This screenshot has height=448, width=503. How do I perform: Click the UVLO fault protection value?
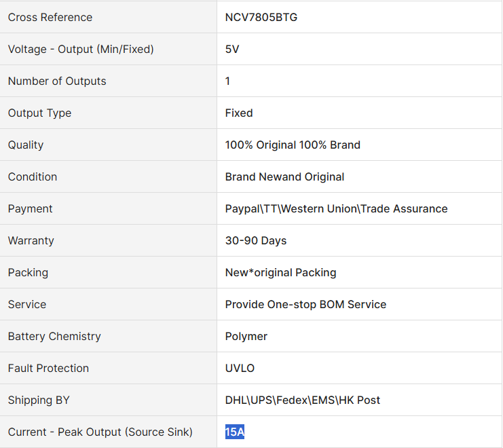(240, 368)
